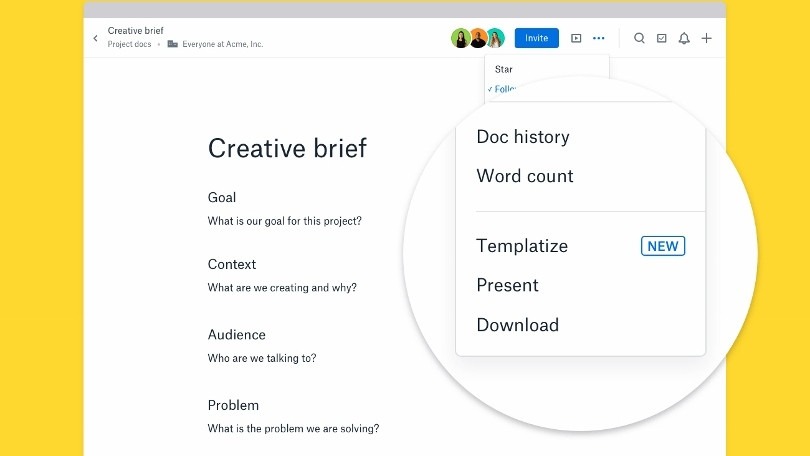Open the search magnifier icon
Image resolution: width=810 pixels, height=456 pixels.
pyautogui.click(x=639, y=38)
